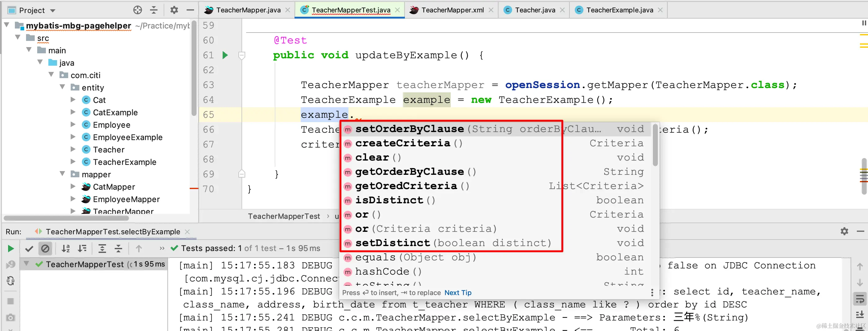Close the TeacherExample.java tab
The width and height of the screenshot is (868, 331).
point(660,10)
